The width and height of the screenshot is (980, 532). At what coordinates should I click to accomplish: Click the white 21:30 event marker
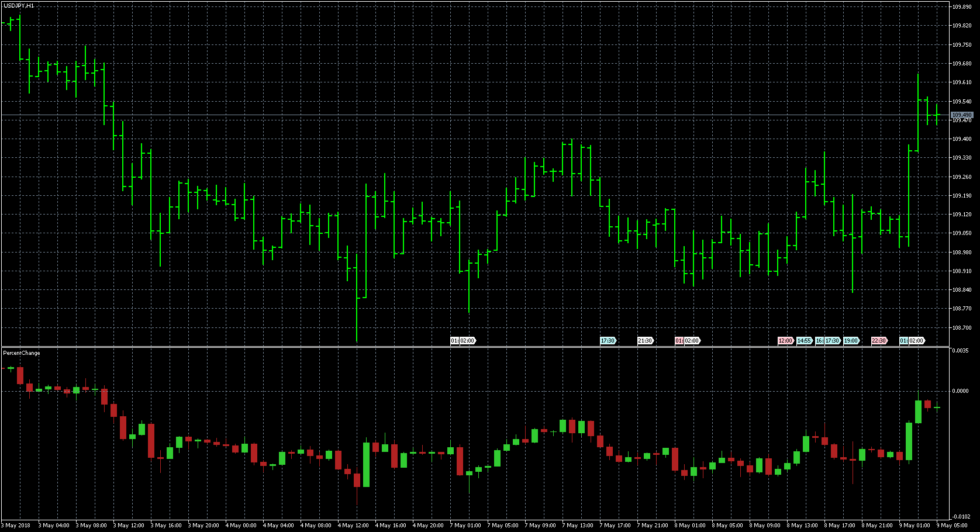tap(644, 341)
